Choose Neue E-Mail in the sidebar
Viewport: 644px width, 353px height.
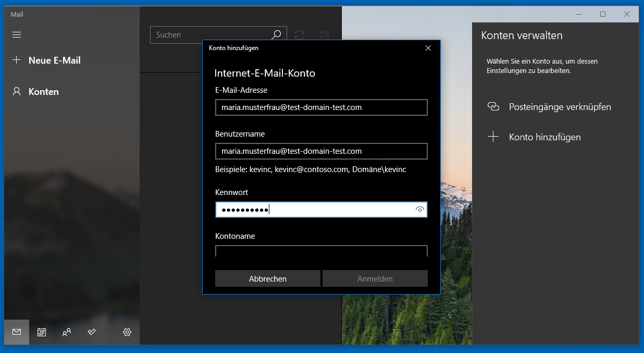pyautogui.click(x=55, y=60)
